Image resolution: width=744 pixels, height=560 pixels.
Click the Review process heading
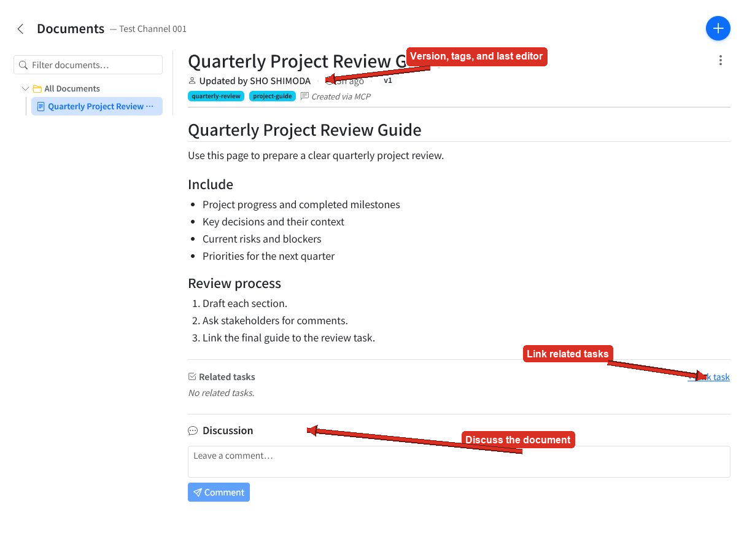(x=234, y=283)
